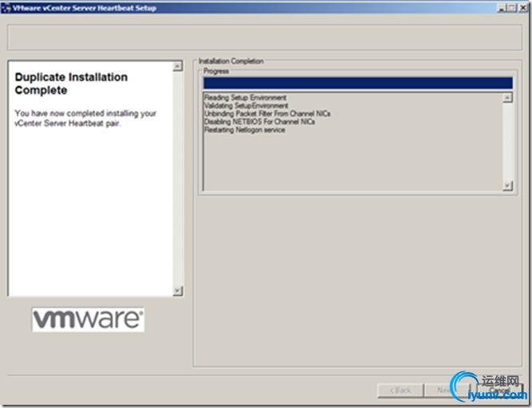This screenshot has height=408, width=532.
Task: Click the 'Progress' group label
Action: point(216,71)
